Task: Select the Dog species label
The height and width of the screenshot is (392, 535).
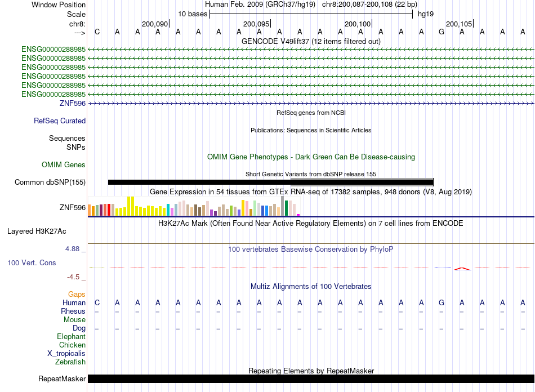Action: 79,328
